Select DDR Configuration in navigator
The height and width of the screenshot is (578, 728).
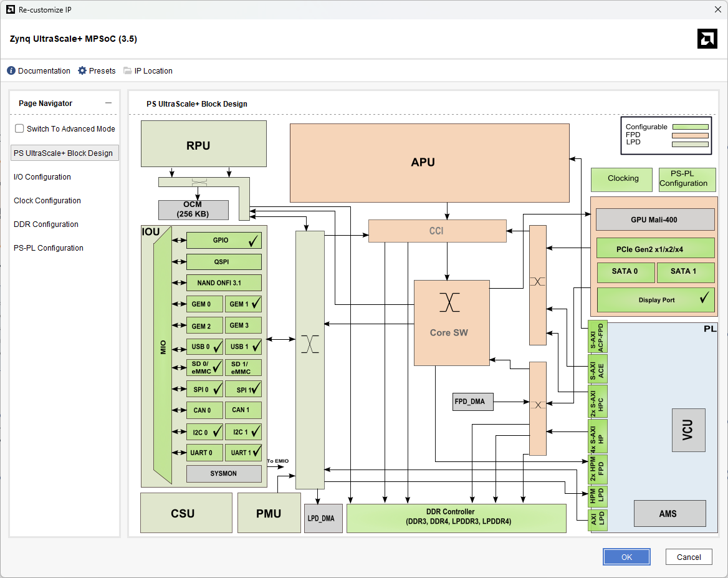46,224
